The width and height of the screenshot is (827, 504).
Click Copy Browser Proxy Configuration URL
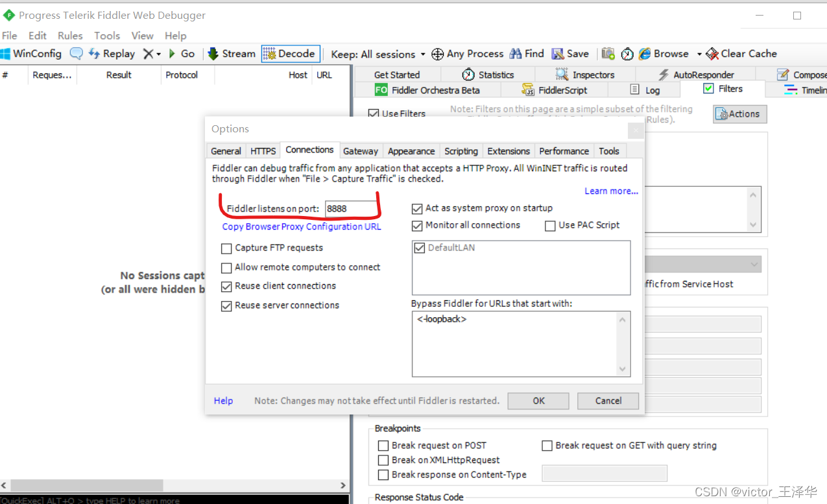point(302,227)
